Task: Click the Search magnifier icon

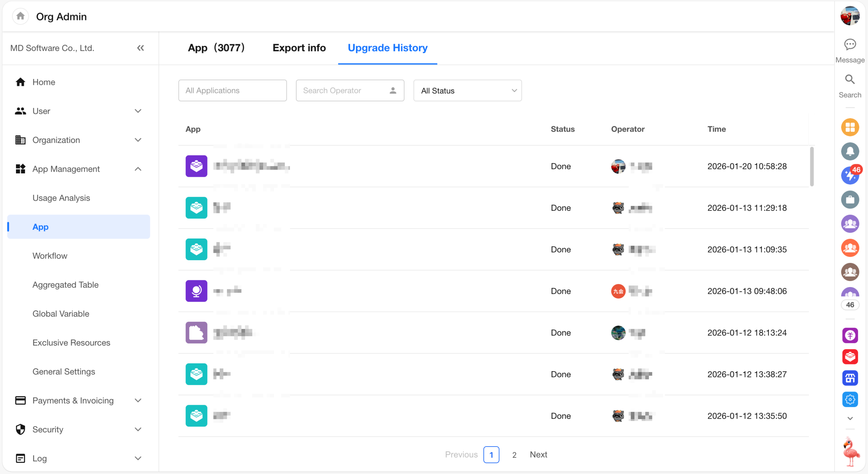Action: coord(850,79)
